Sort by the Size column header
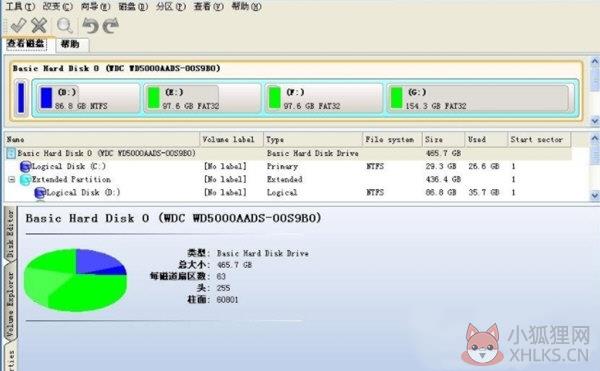 [443, 140]
